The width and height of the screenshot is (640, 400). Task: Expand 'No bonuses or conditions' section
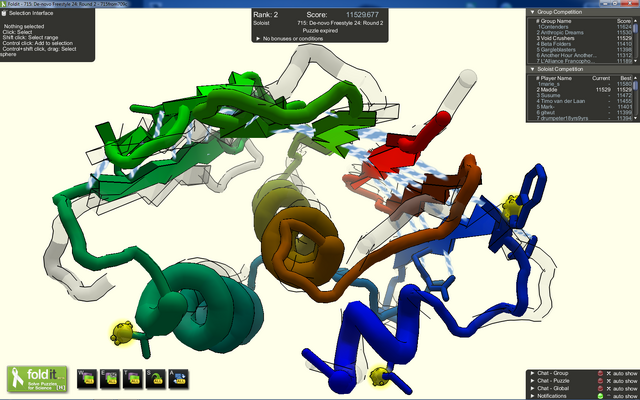coord(258,38)
